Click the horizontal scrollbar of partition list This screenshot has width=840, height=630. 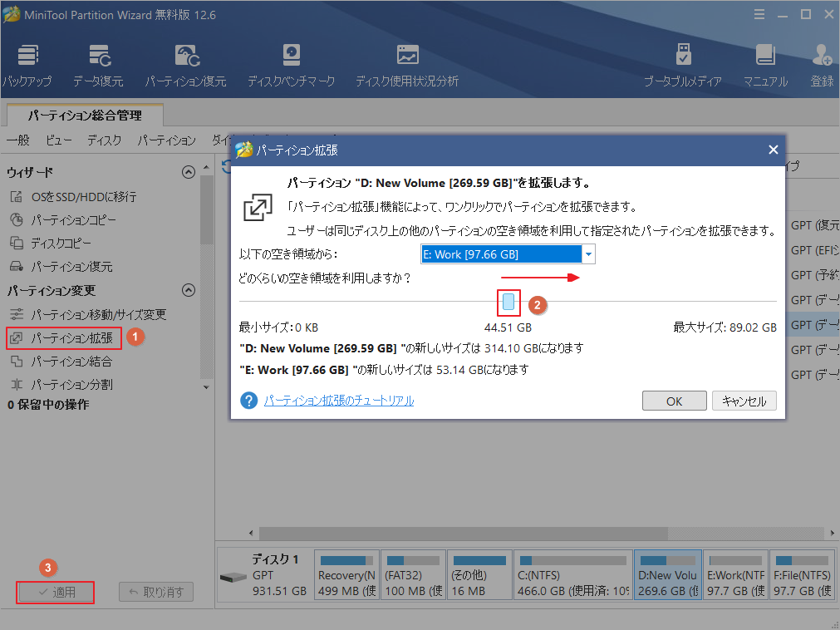tap(464, 533)
